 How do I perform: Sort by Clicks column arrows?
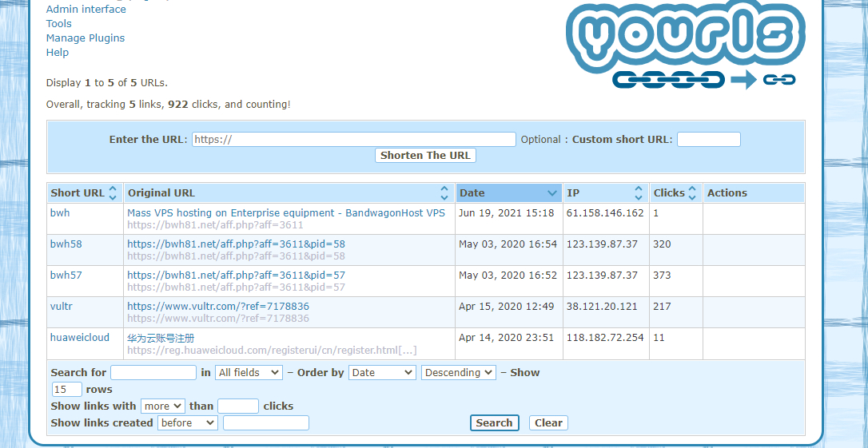(x=693, y=193)
